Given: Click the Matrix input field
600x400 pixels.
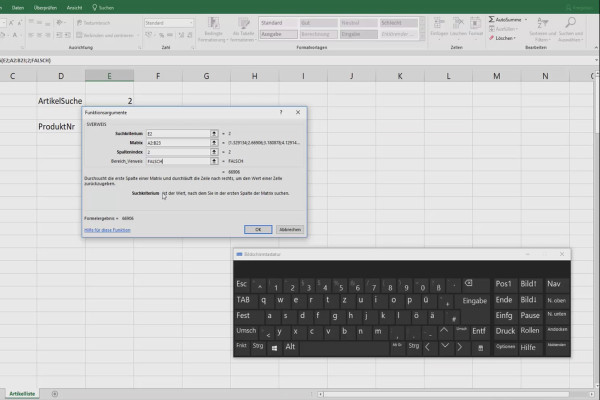Looking at the screenshot, I should 178,142.
